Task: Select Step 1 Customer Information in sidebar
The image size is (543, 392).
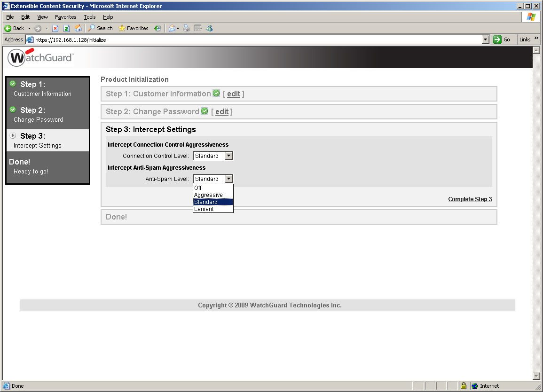Action: (48, 89)
